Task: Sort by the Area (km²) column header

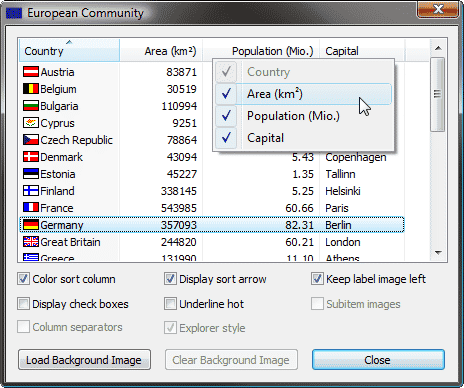Action: [x=161, y=51]
